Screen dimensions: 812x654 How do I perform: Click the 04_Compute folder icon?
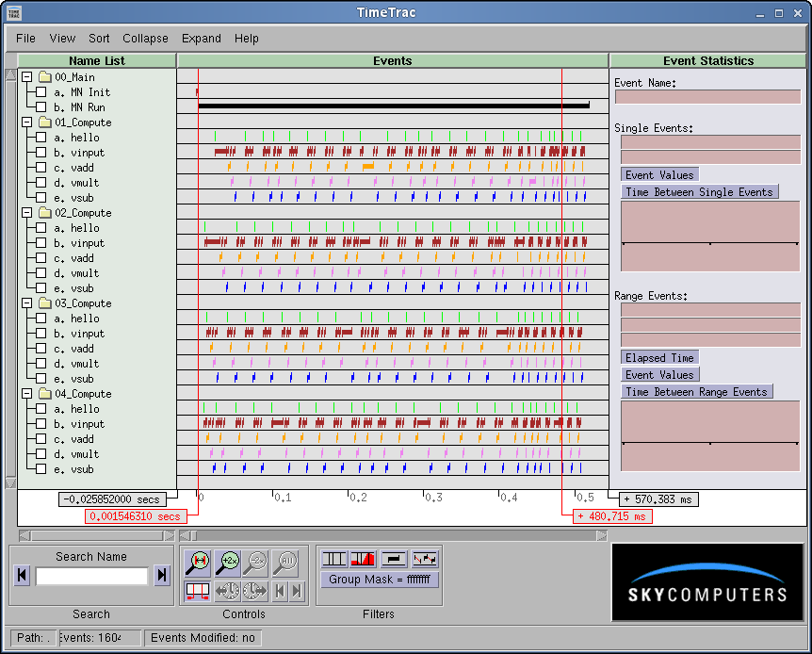coord(45,393)
